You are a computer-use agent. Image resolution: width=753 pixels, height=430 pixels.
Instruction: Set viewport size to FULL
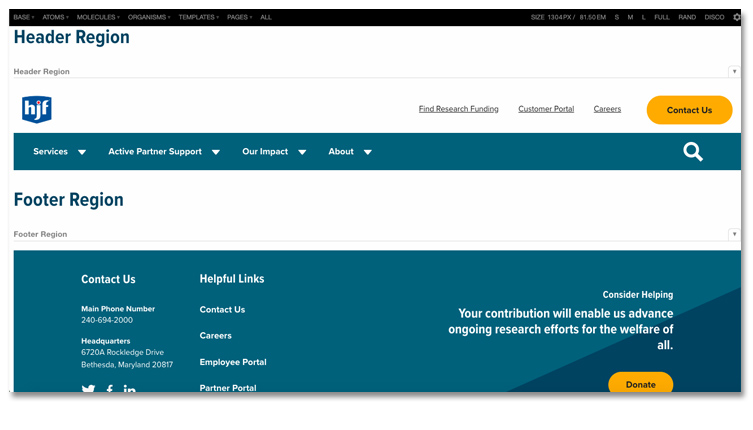point(662,17)
